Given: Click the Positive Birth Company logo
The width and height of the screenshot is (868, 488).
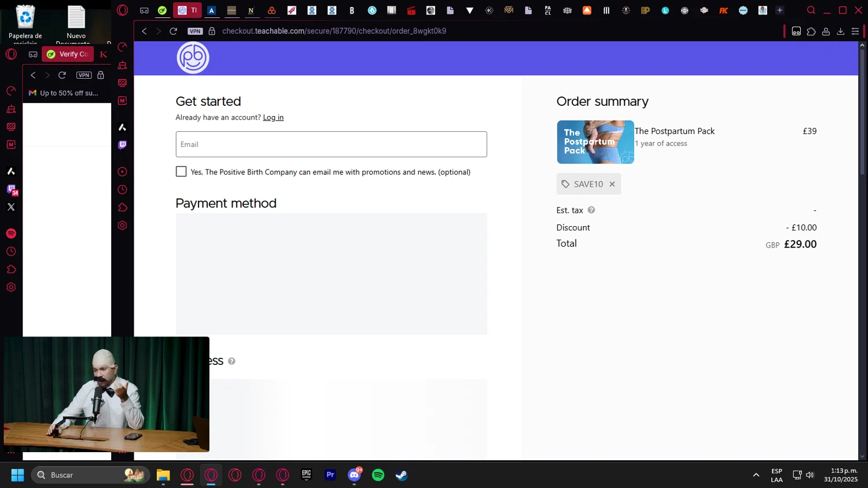Looking at the screenshot, I should pos(193,58).
